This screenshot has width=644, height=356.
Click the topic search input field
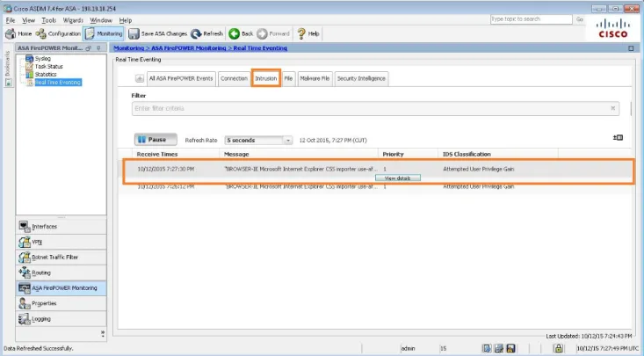(x=531, y=19)
